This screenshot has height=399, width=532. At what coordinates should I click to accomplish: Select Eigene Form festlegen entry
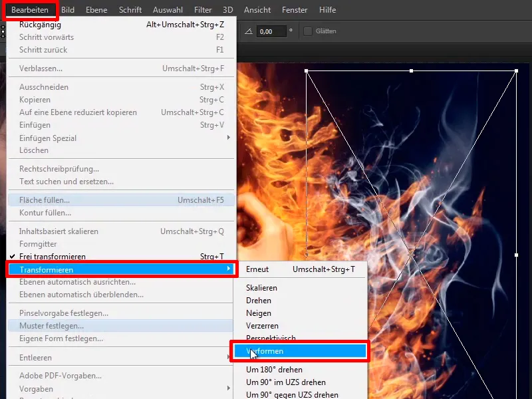122,338
